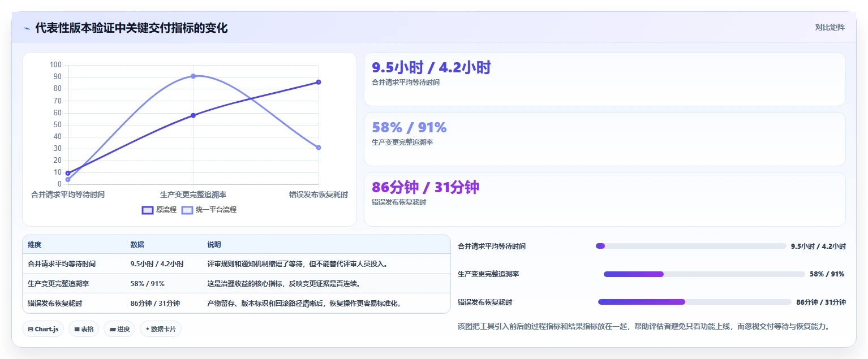Viewport: 868px width, 359px height.
Task: Select table cell 合并请求平均等待时间
Action: pos(62,264)
